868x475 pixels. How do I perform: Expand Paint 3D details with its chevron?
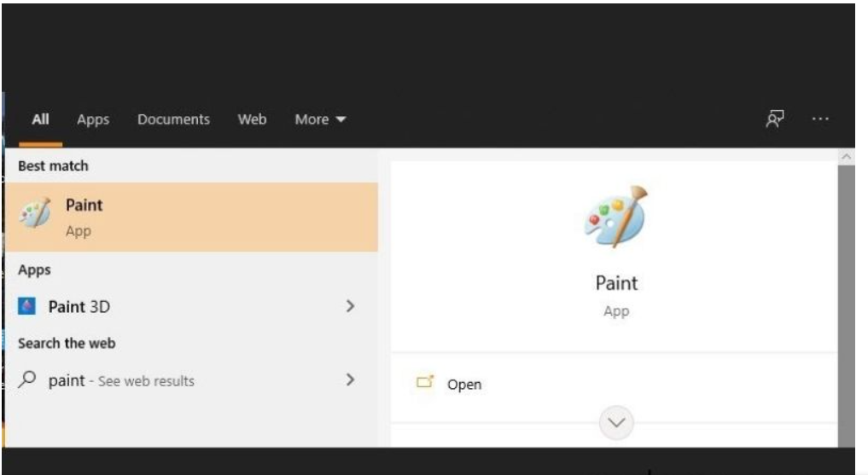pyautogui.click(x=350, y=306)
